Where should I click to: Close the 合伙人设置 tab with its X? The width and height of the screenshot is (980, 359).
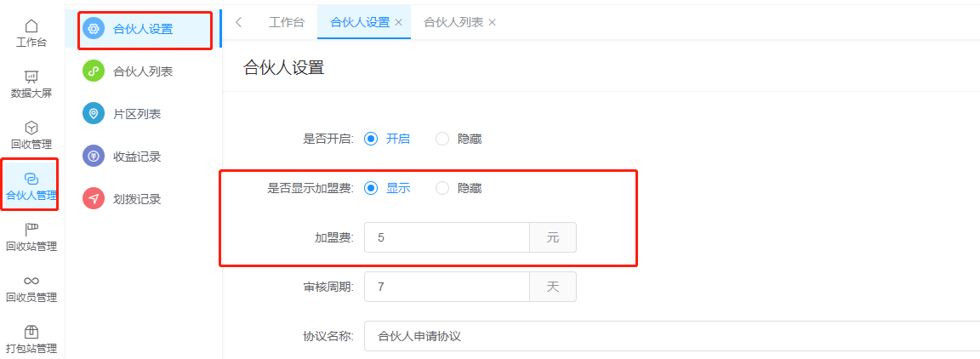click(x=398, y=22)
